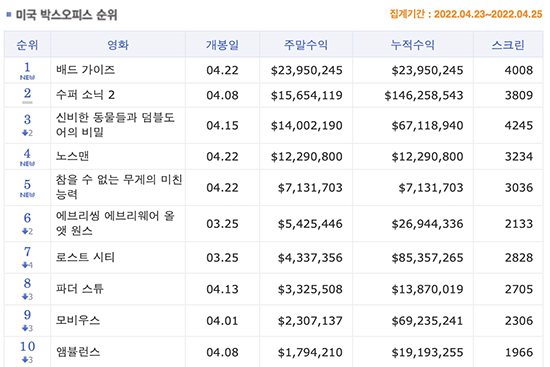Click weekend gross $4,337,356
The image size is (550, 367).
coord(310,258)
